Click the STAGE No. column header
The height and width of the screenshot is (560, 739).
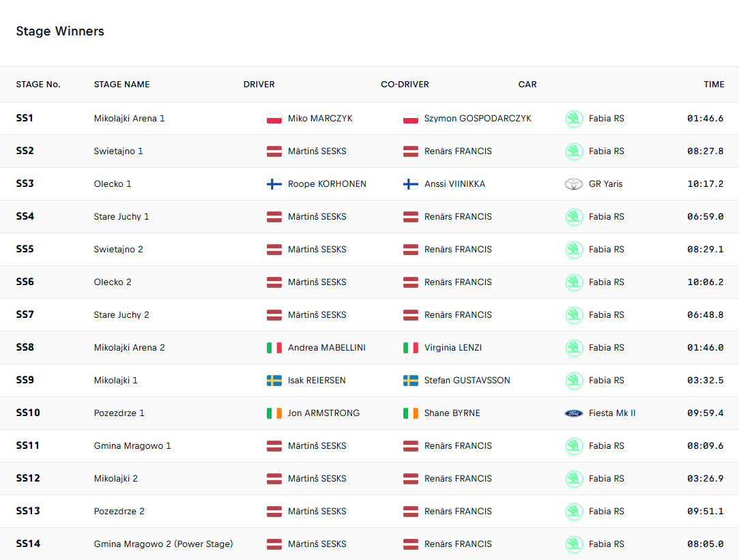38,85
